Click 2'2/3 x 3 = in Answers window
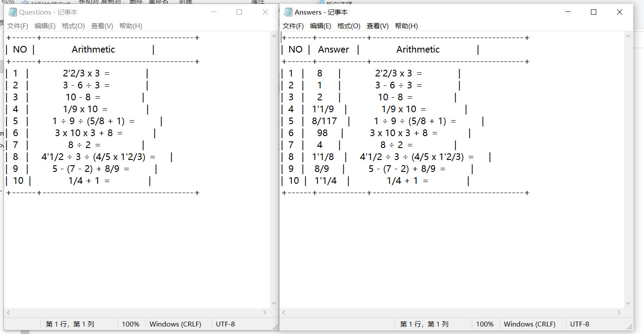The height and width of the screenshot is (334, 644). pos(399,73)
